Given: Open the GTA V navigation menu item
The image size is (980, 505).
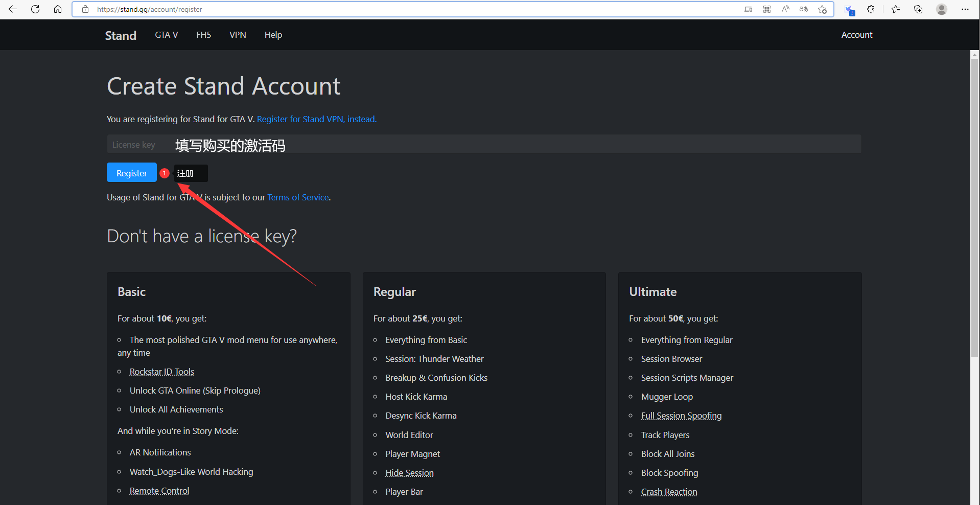Looking at the screenshot, I should (x=167, y=35).
